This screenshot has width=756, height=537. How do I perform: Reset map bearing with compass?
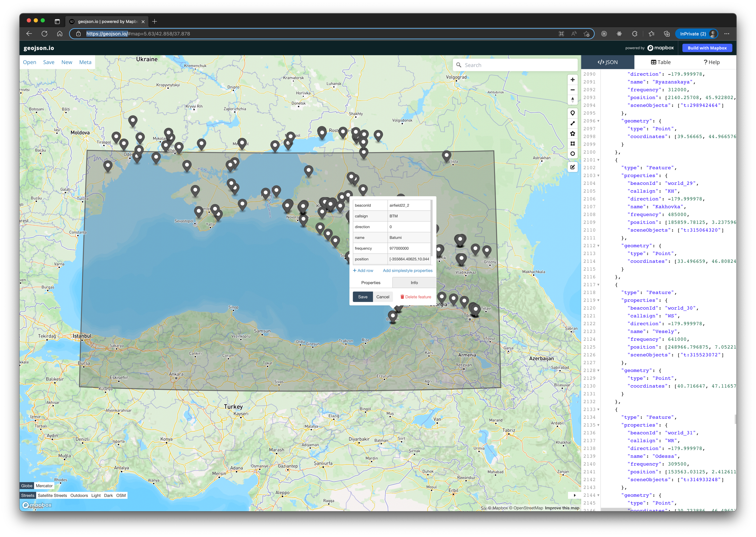click(573, 100)
